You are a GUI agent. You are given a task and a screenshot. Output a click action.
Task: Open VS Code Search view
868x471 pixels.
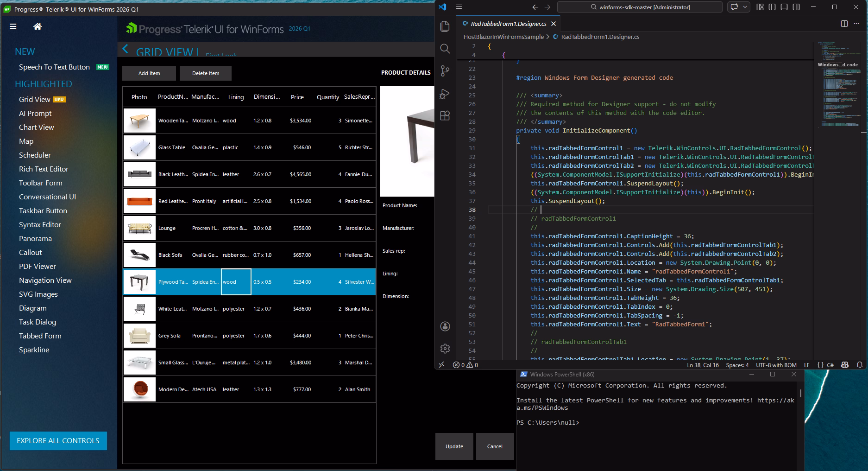point(445,49)
